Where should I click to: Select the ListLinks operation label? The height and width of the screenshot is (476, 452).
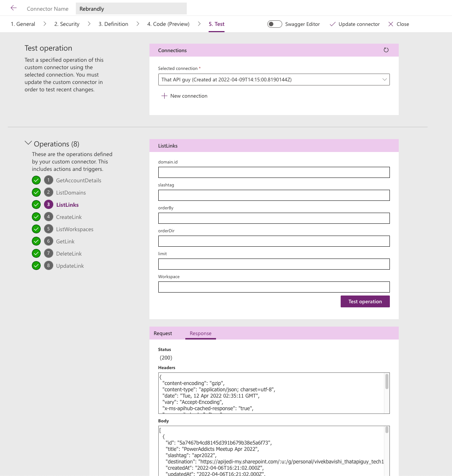(67, 205)
